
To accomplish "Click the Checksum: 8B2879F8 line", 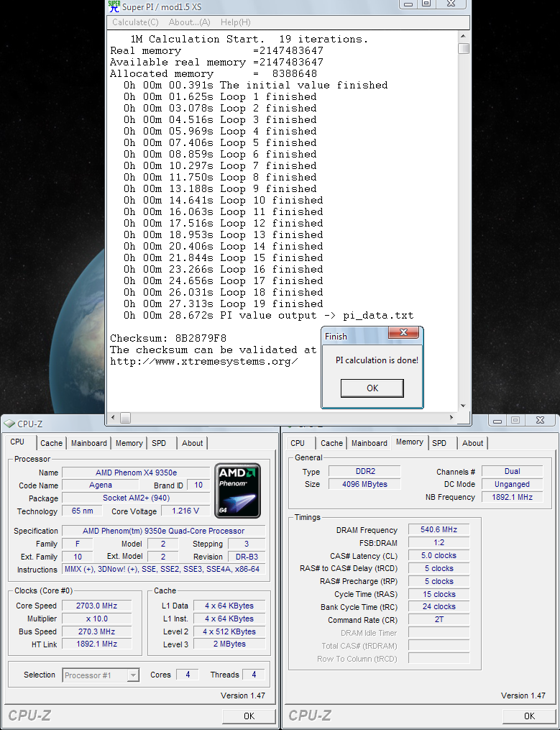I will pos(168,339).
